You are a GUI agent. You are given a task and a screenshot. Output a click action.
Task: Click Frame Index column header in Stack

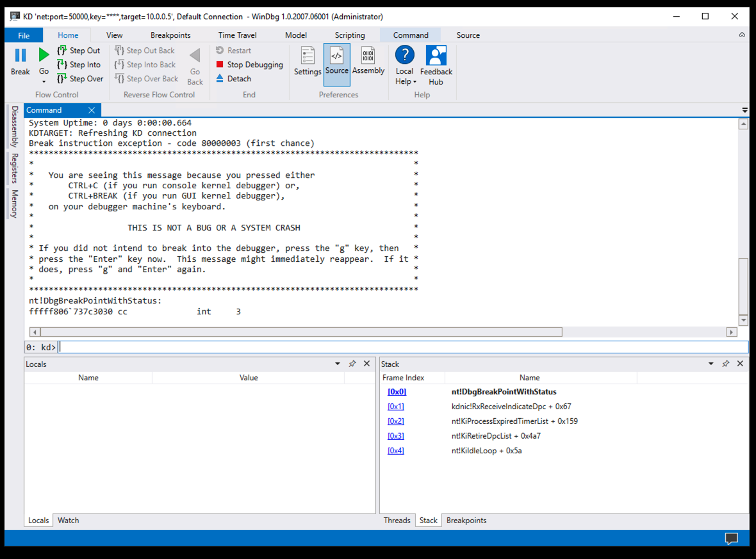coord(403,378)
